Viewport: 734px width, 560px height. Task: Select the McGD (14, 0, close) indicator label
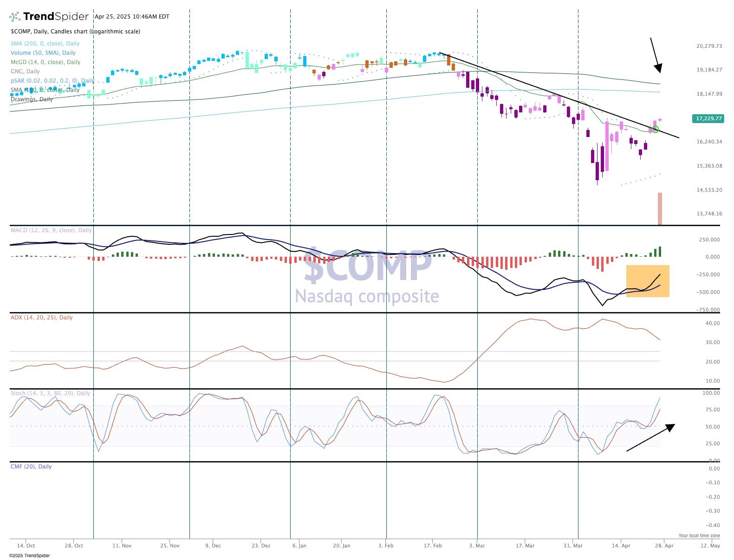[x=45, y=62]
